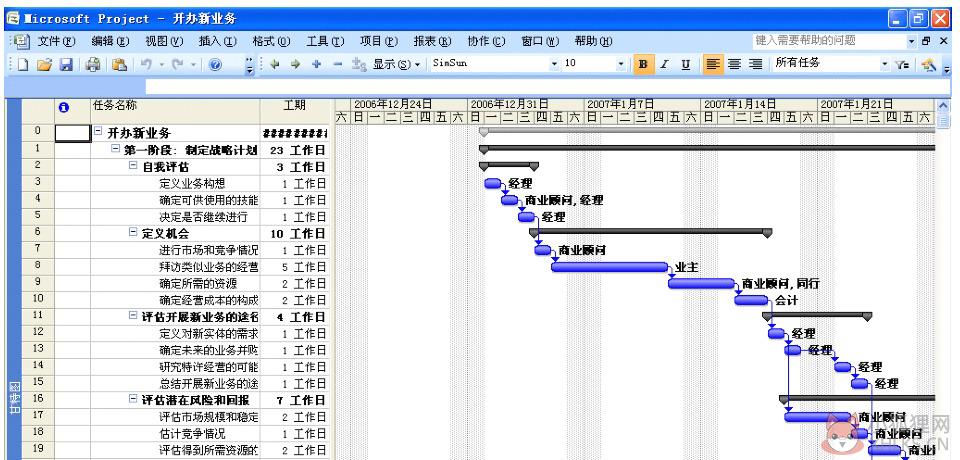Viewport: 960px width, 460px height.
Task: Click the Paste clipboard icon
Action: pyautogui.click(x=120, y=64)
